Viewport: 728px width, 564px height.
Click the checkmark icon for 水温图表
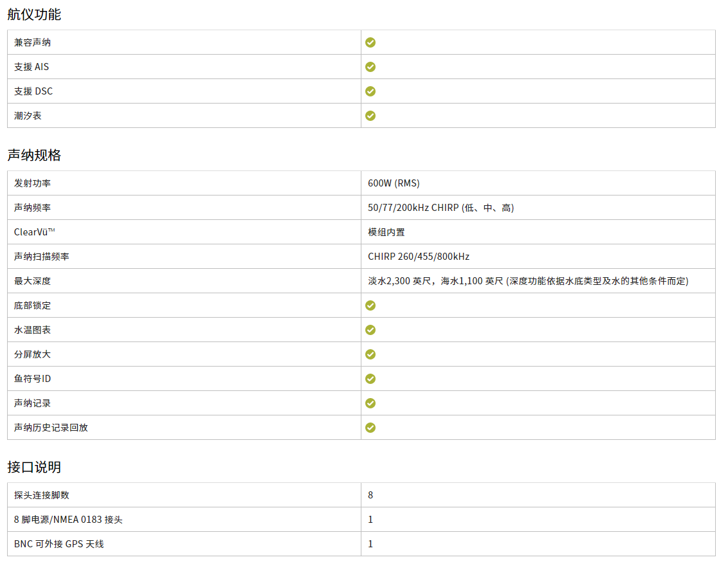[370, 330]
